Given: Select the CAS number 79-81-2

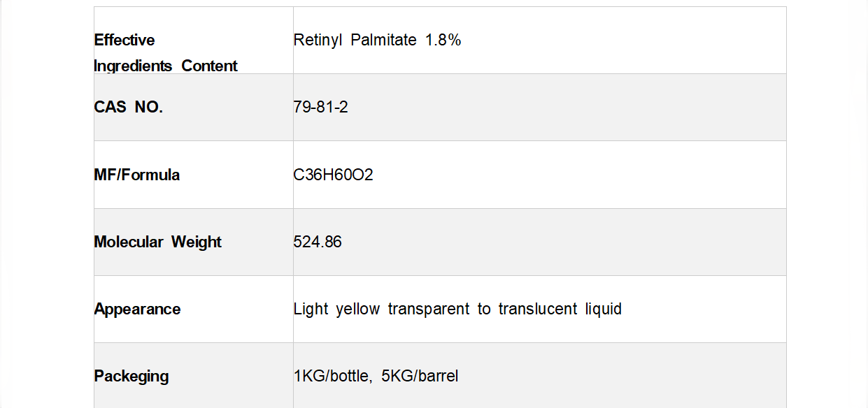Looking at the screenshot, I should point(320,107).
